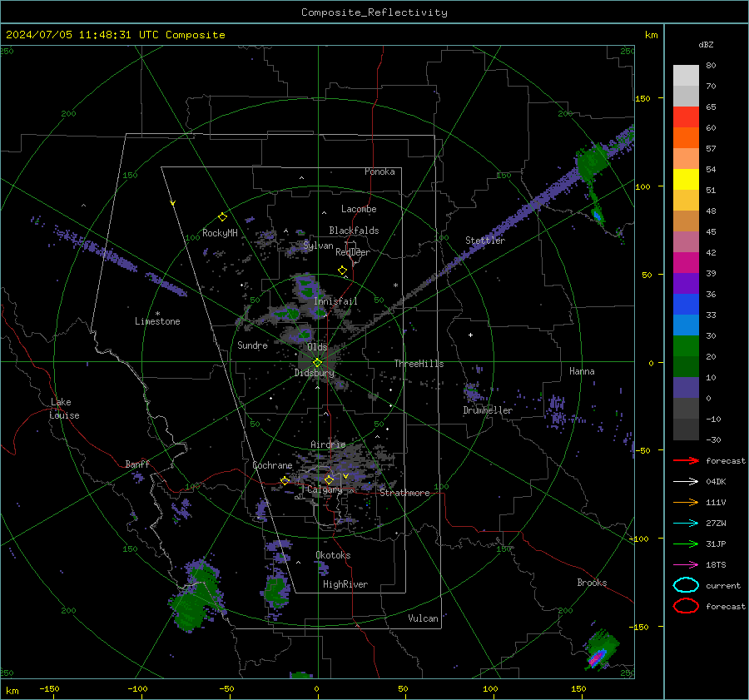Viewport: 749px width, 700px height.
Task: Click the ThreeHills label on map
Action: pos(419,364)
